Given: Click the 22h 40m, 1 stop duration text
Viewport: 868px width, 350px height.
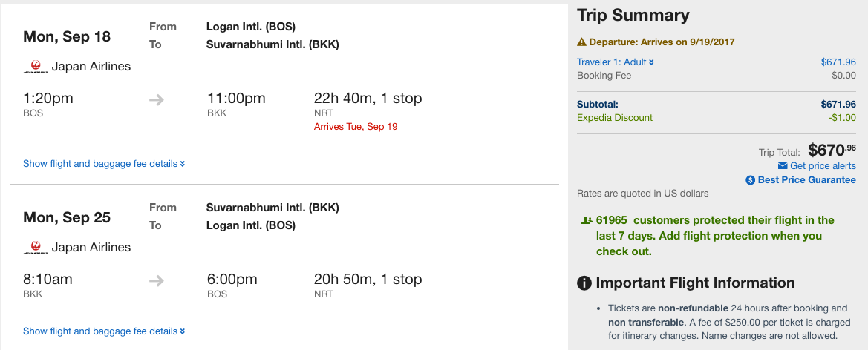Looking at the screenshot, I should [x=368, y=99].
